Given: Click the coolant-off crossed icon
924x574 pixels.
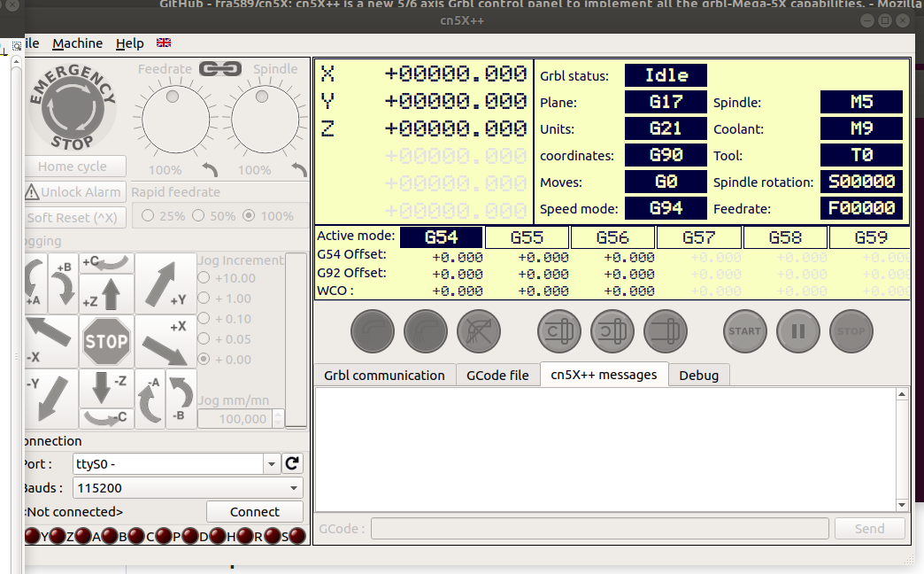Looking at the screenshot, I should pos(479,331).
